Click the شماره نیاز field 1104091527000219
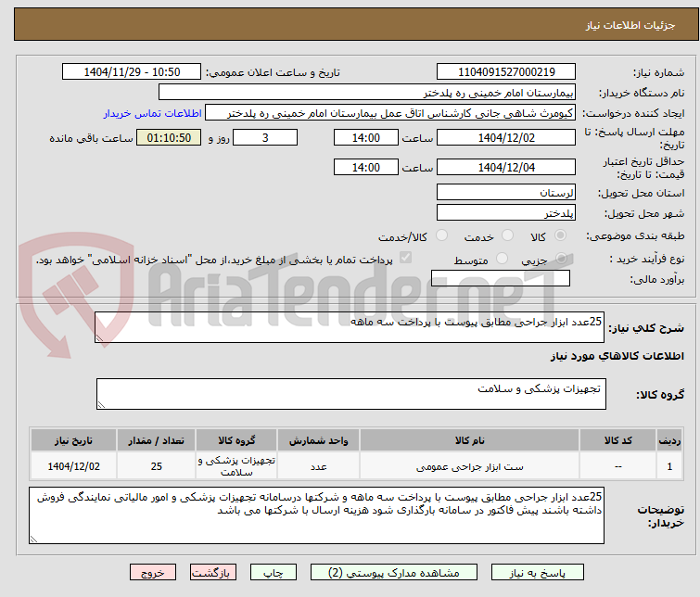The image size is (700, 597). pyautogui.click(x=506, y=72)
